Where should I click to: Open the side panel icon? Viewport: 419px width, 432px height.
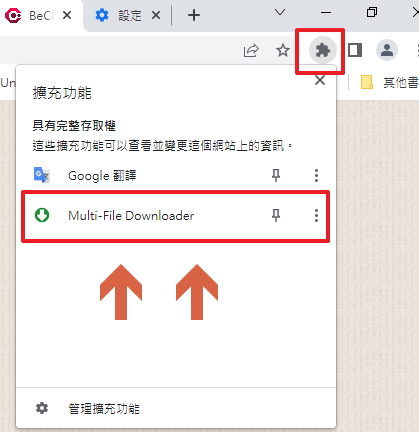pyautogui.click(x=355, y=50)
